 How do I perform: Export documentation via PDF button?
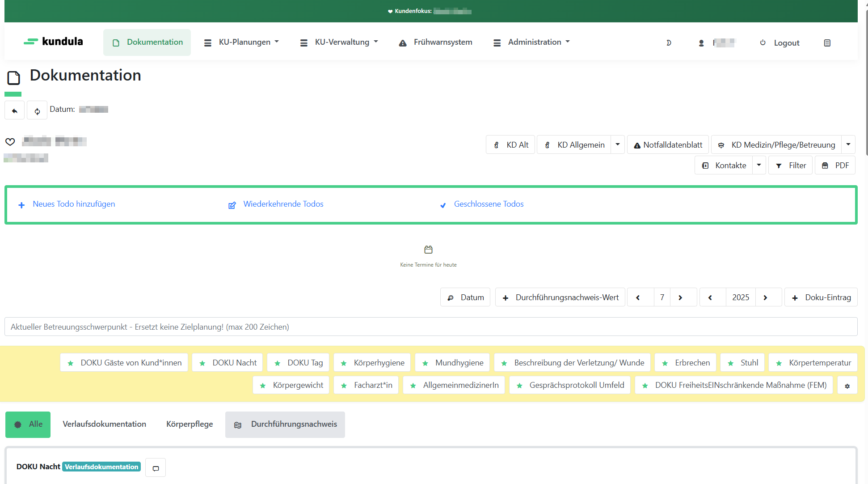point(835,166)
